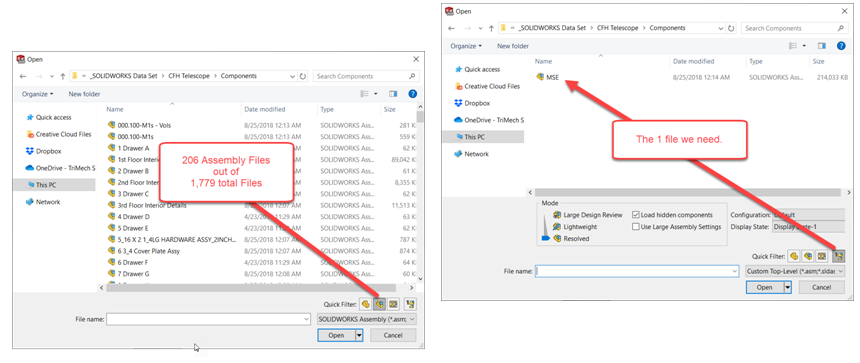The height and width of the screenshot is (363, 860).
Task: Refresh folder listing in right dialog
Action: click(x=732, y=28)
